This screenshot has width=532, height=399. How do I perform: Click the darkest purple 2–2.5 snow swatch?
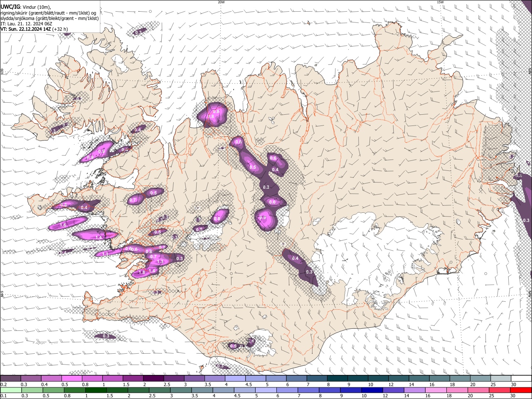click(x=153, y=379)
